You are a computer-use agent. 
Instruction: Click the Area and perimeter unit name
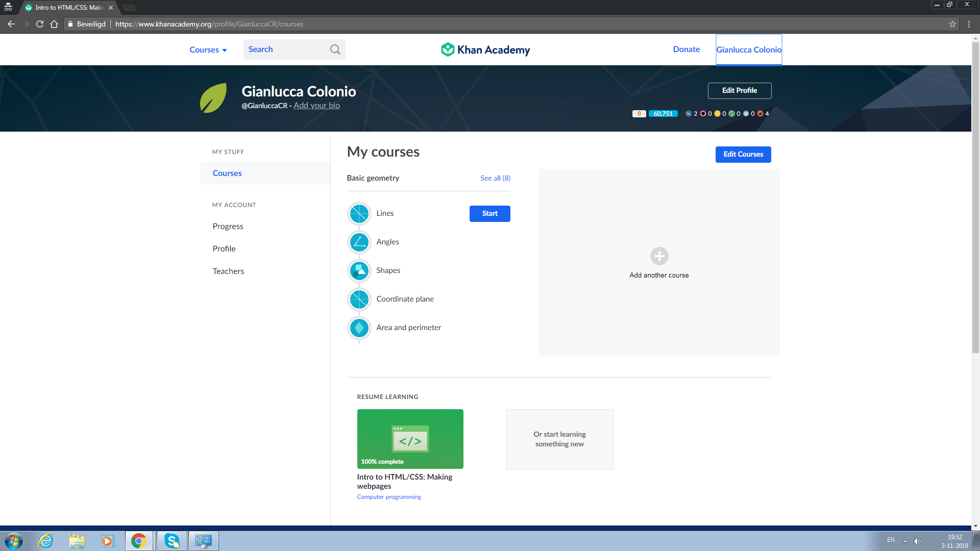tap(408, 328)
